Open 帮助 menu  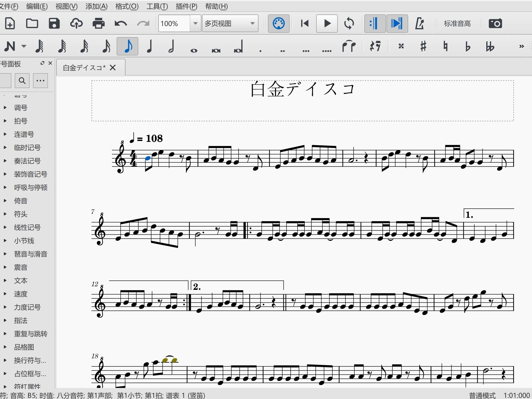[216, 6]
